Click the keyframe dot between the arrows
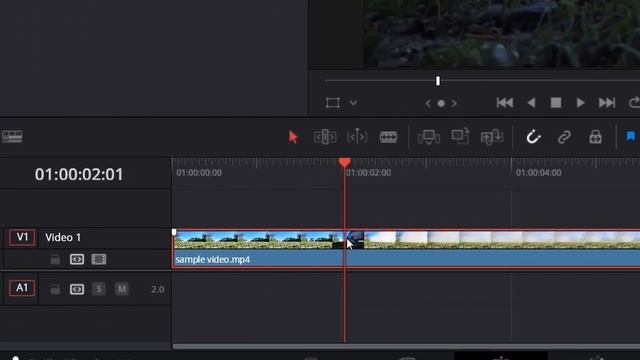This screenshot has height=360, width=640. click(x=441, y=104)
